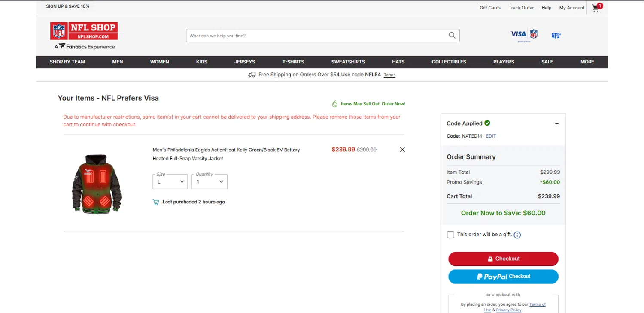
Task: Click 'Last purchased 2 hours ago' text
Action: pyautogui.click(x=194, y=202)
